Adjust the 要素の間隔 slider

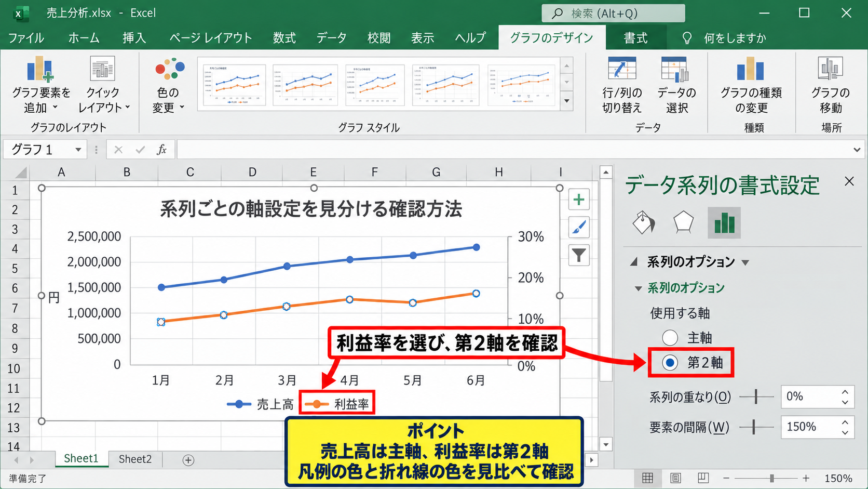click(754, 427)
